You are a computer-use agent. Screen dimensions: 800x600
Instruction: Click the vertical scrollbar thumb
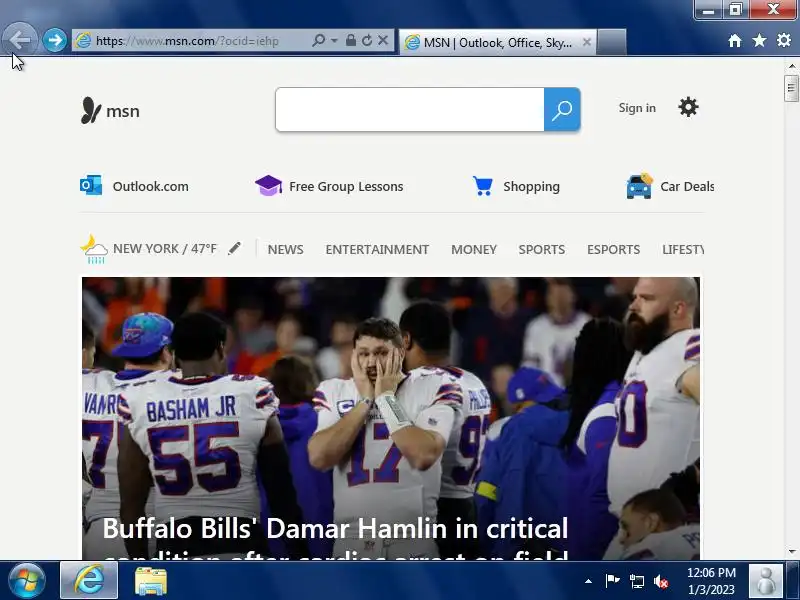pyautogui.click(x=792, y=88)
